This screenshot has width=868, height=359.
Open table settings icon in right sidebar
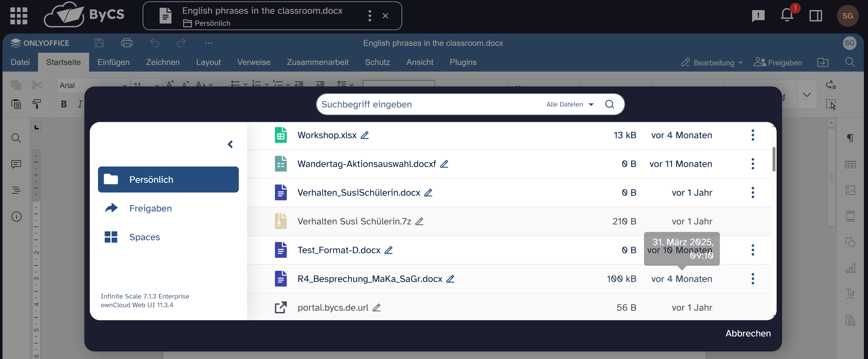pos(850,164)
